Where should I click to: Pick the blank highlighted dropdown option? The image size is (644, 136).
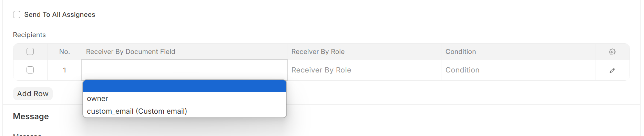point(185,86)
